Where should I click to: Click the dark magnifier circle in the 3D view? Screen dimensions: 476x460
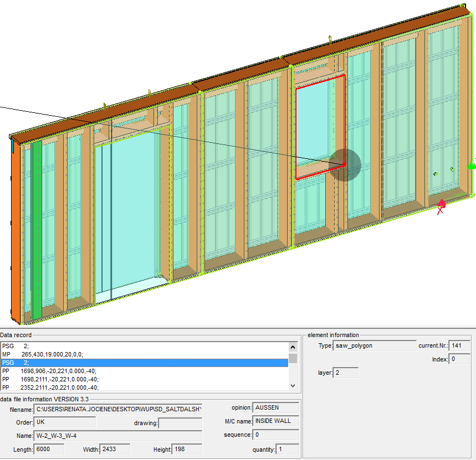345,166
